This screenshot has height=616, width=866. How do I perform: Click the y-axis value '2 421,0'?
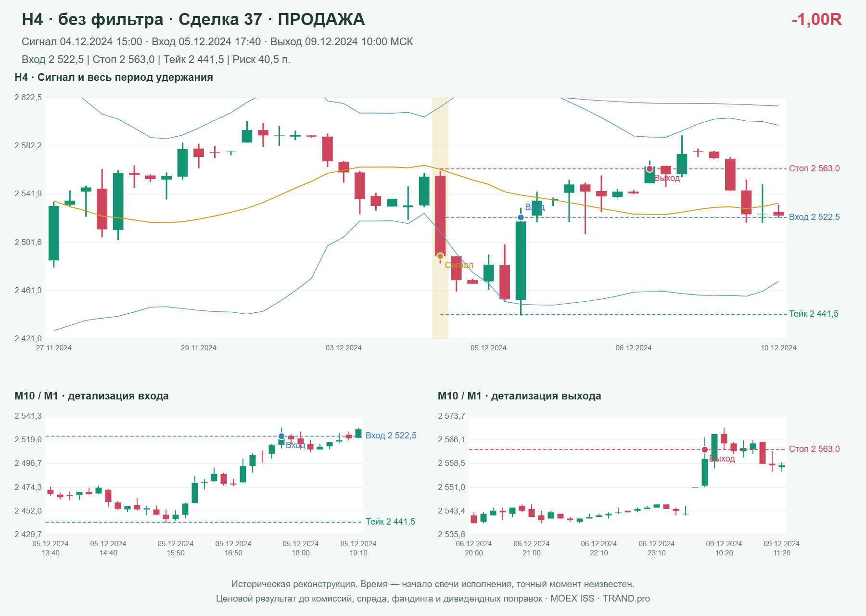(28, 339)
